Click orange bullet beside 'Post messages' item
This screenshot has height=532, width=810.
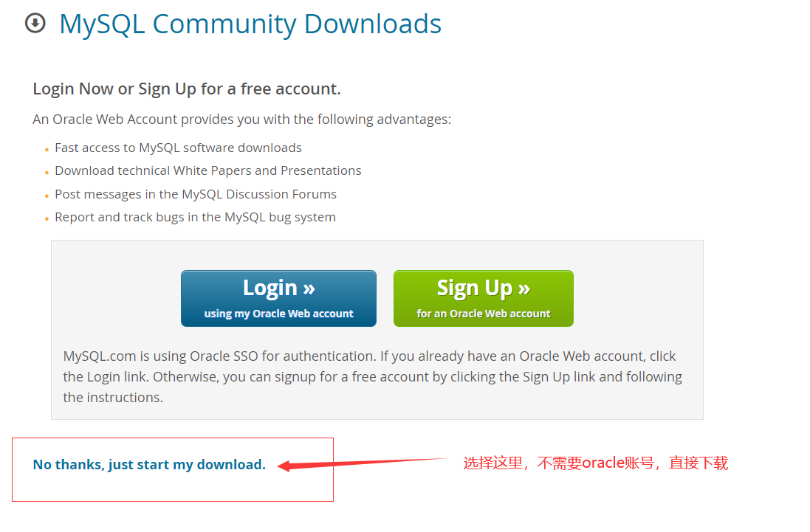[x=47, y=196]
